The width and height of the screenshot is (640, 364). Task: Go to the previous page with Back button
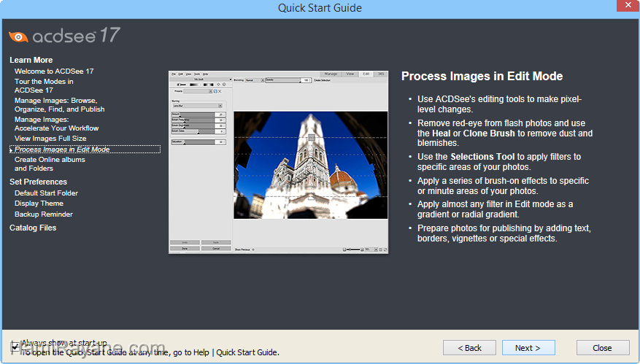[469, 348]
